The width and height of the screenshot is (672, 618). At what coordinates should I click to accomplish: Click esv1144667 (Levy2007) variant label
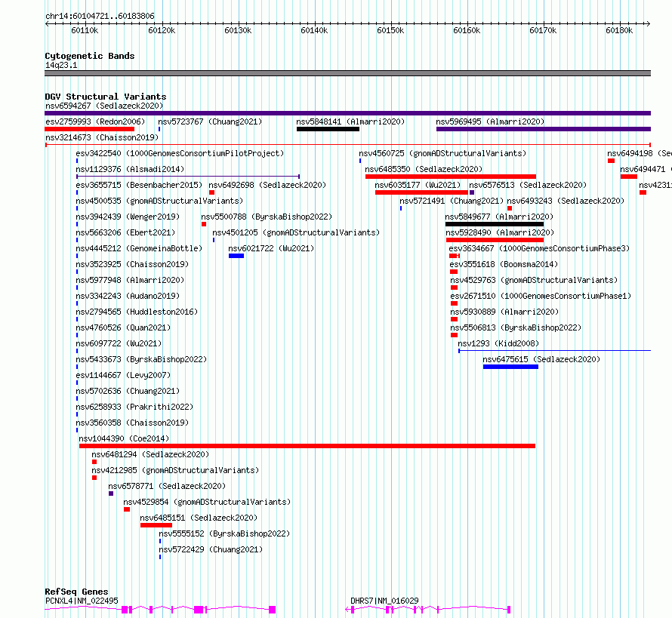click(x=123, y=375)
